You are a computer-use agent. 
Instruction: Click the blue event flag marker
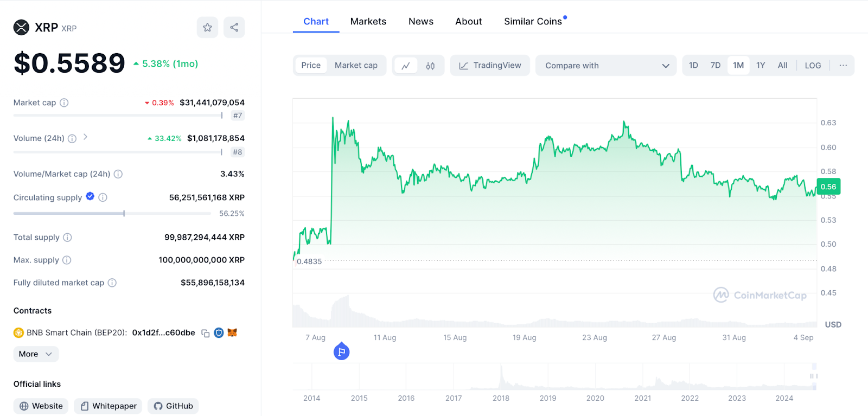click(x=341, y=351)
